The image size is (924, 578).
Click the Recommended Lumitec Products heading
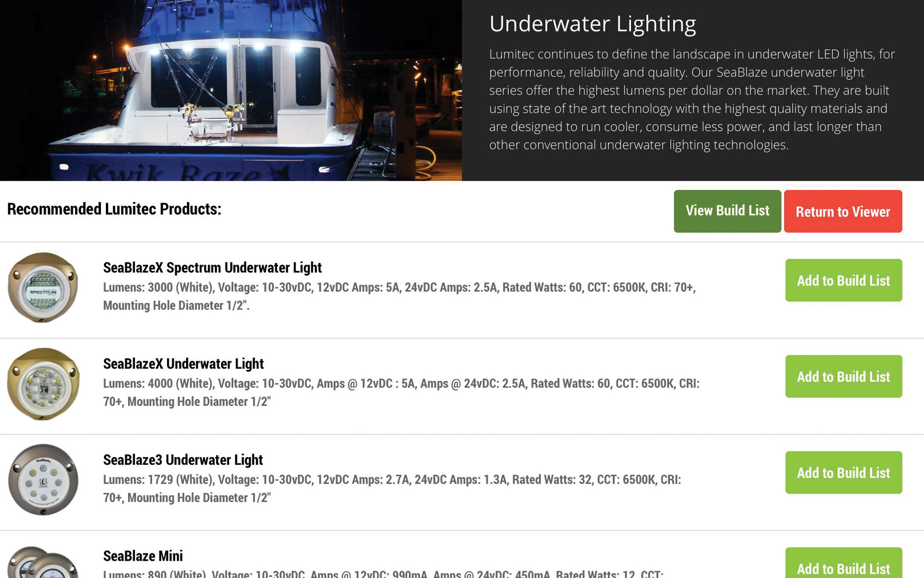[x=114, y=209]
